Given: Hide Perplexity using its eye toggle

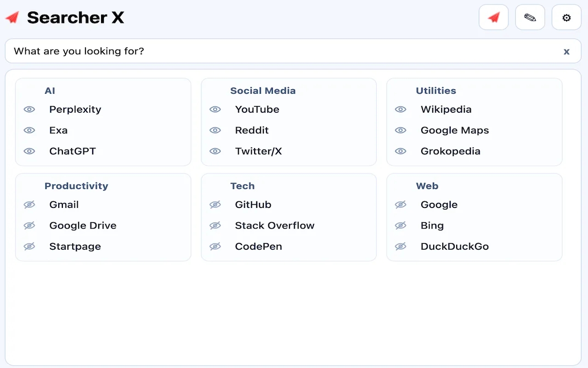Looking at the screenshot, I should coord(29,109).
